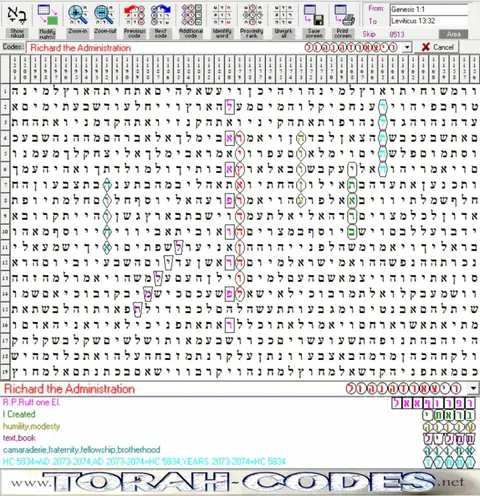Select the 'HC 5834=AD 2073-2074' entry

144,462
